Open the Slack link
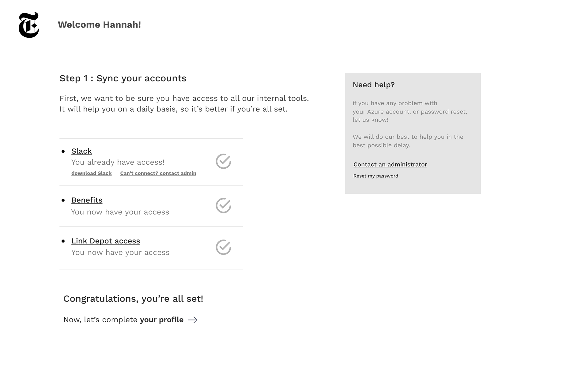The image size is (588, 383). (81, 151)
